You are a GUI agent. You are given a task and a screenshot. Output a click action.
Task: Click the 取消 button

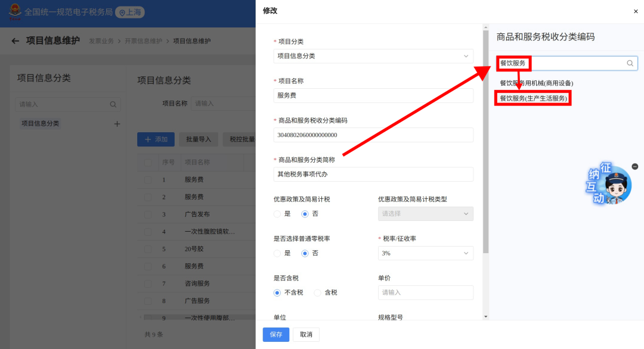(x=306, y=335)
